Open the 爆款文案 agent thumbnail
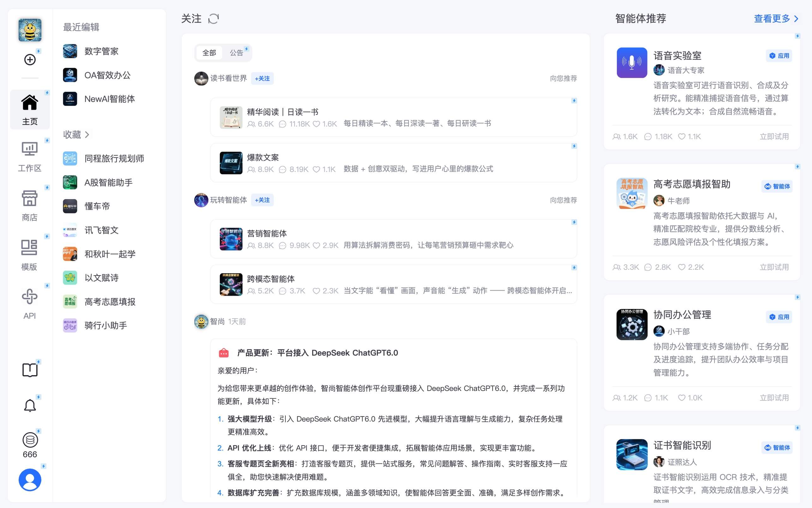The height and width of the screenshot is (508, 812). pyautogui.click(x=231, y=162)
